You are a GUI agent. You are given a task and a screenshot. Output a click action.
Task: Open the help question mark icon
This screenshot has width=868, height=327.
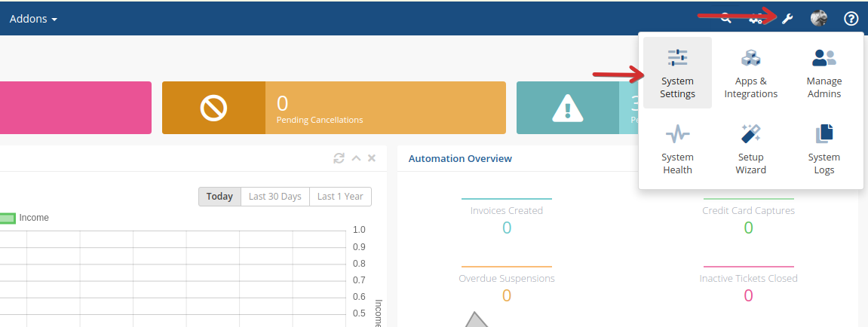851,19
